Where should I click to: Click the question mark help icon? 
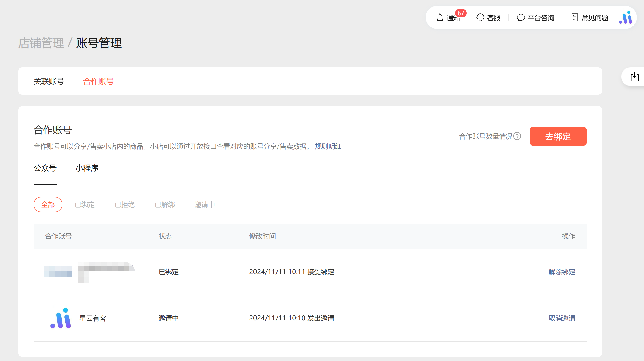click(517, 136)
